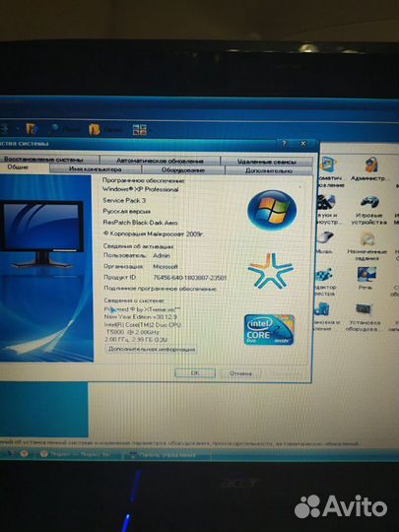Image resolution: width=399 pixels, height=532 pixels.
Task: Click the Product ID value text
Action: coord(190,278)
